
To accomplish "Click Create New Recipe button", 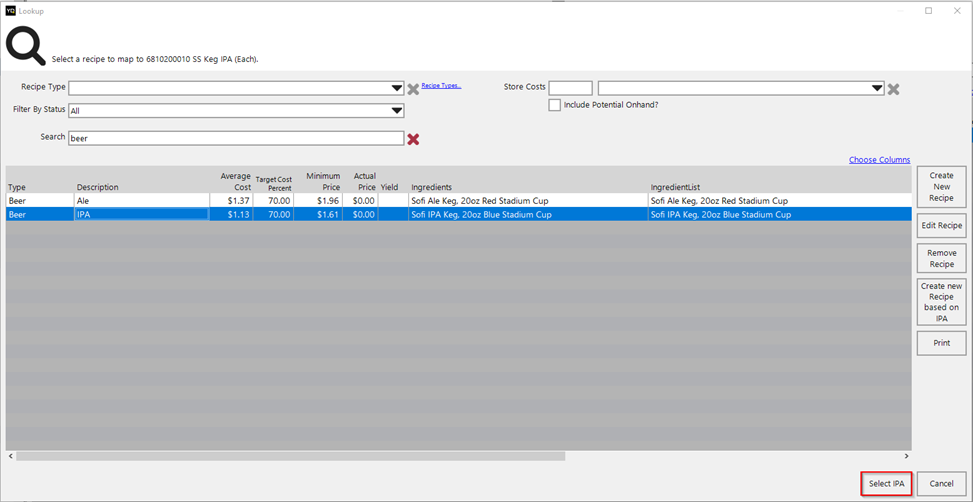I will click(941, 187).
